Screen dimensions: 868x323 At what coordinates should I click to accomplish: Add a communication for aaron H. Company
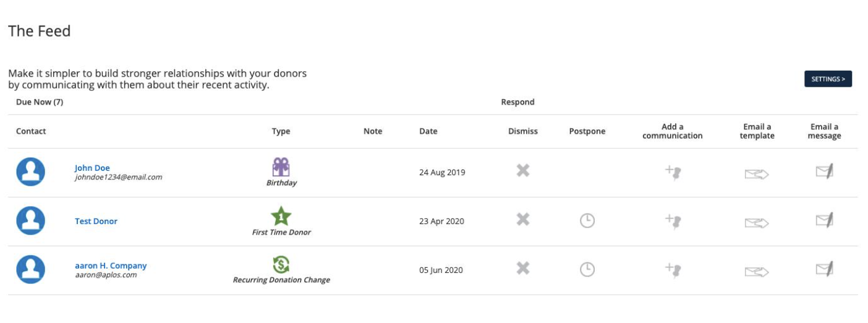(x=673, y=270)
